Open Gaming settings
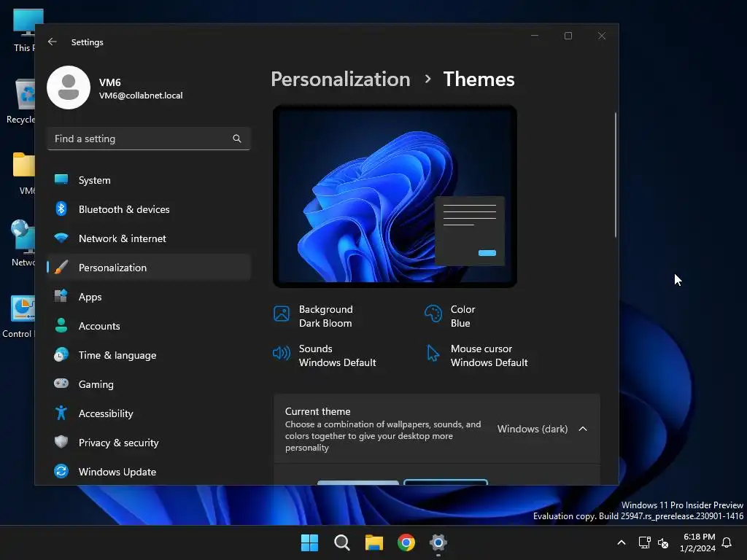The width and height of the screenshot is (747, 560). click(x=149, y=384)
